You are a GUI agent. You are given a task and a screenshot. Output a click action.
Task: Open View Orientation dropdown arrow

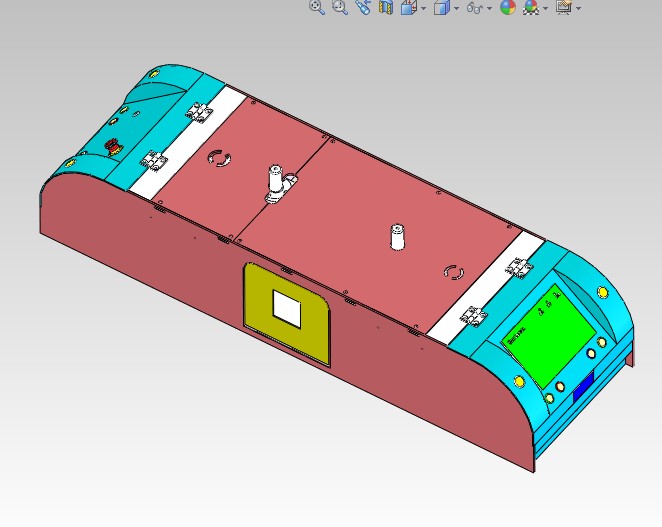click(423, 8)
